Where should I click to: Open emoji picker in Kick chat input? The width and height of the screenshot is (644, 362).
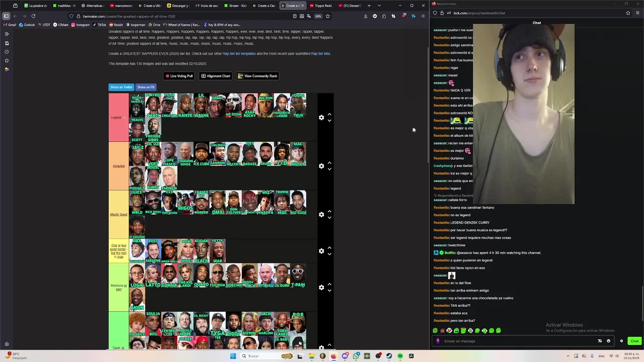pos(608,341)
